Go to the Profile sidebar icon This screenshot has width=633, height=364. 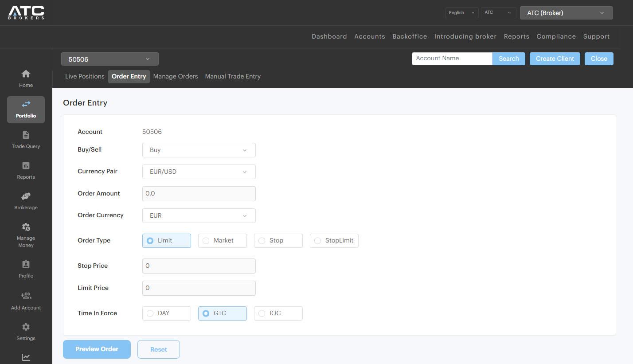pos(26,265)
